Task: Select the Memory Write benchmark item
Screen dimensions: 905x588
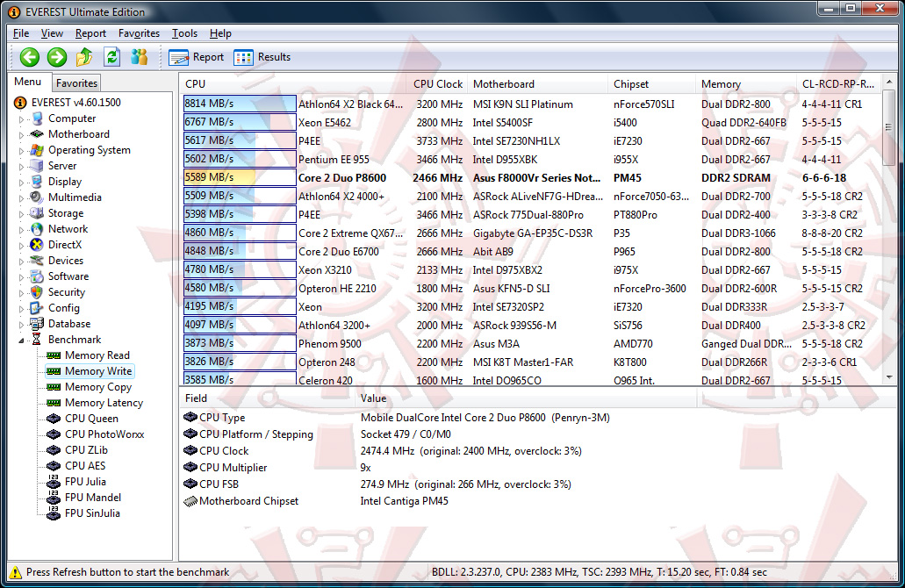Action: pos(98,371)
